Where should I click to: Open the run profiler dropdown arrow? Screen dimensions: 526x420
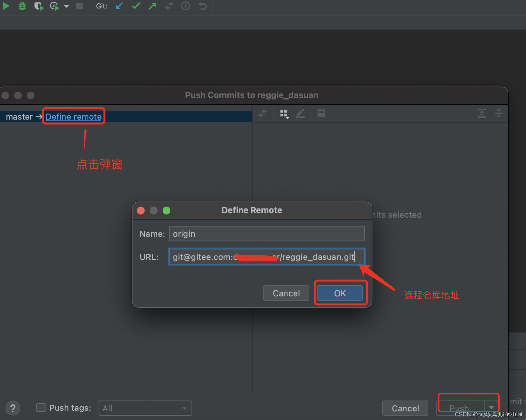pos(66,6)
